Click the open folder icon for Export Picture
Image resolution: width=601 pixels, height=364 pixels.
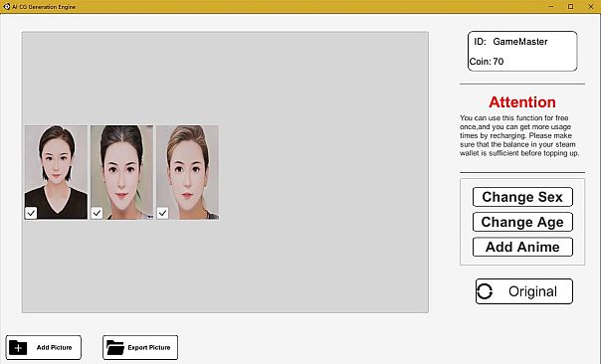coord(115,348)
